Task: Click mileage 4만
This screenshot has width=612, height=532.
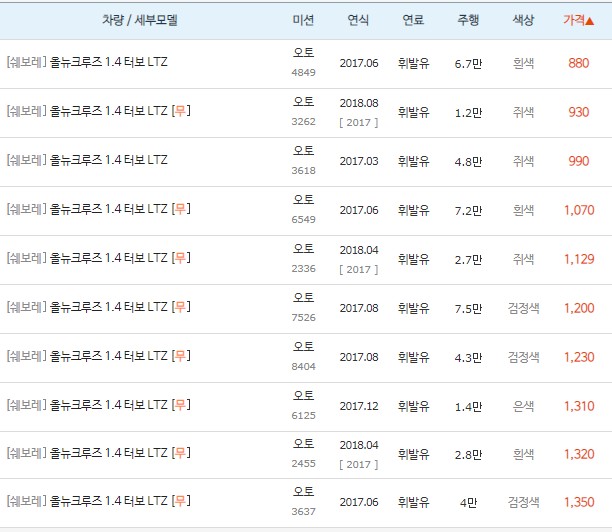Action: point(468,503)
